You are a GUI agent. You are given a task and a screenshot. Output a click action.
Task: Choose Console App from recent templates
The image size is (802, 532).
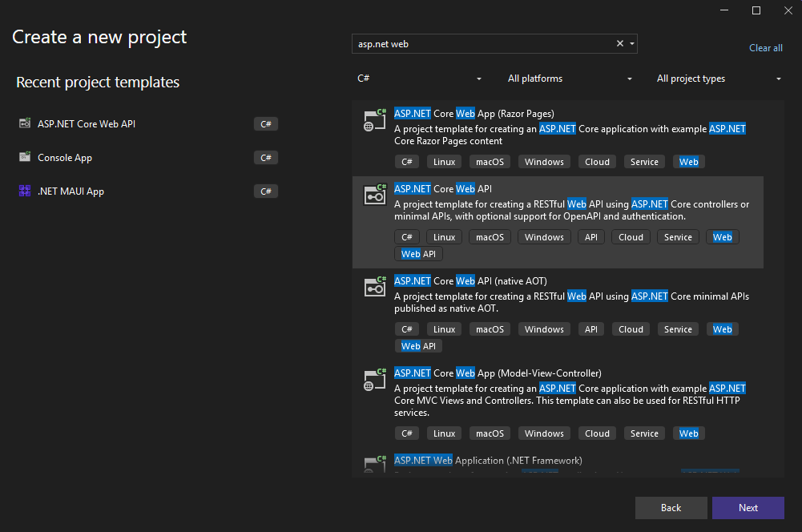pos(65,158)
